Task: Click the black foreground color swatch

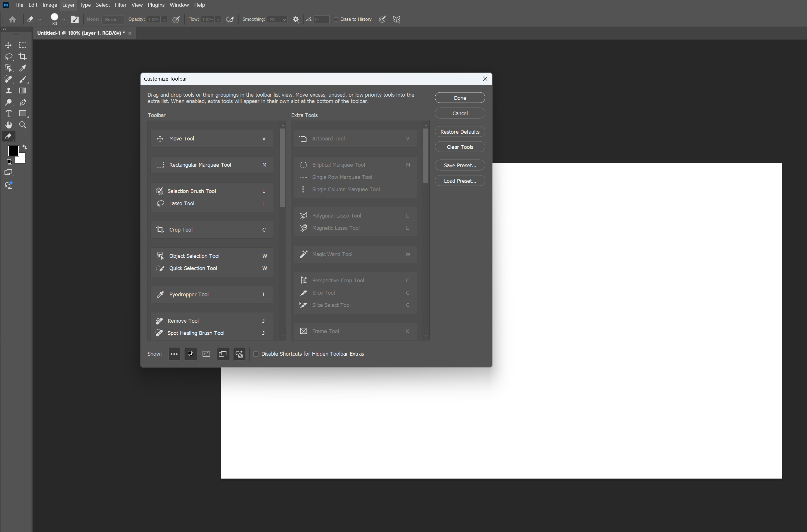Action: coord(13,151)
